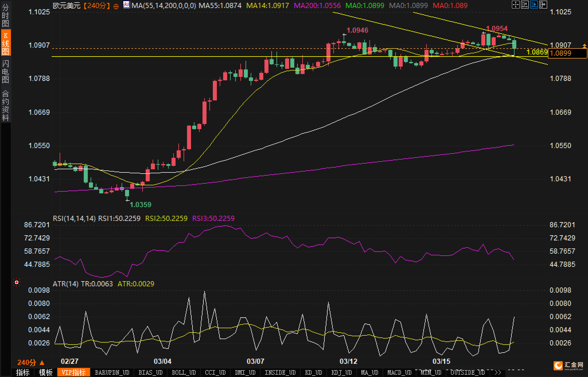Click the MA14:1.0917 value label
588x377 pixels.
[268, 5]
